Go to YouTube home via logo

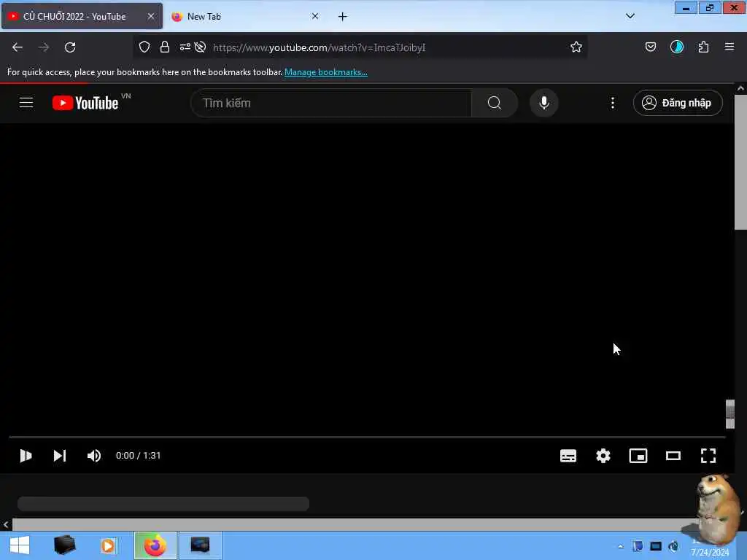tap(86, 103)
